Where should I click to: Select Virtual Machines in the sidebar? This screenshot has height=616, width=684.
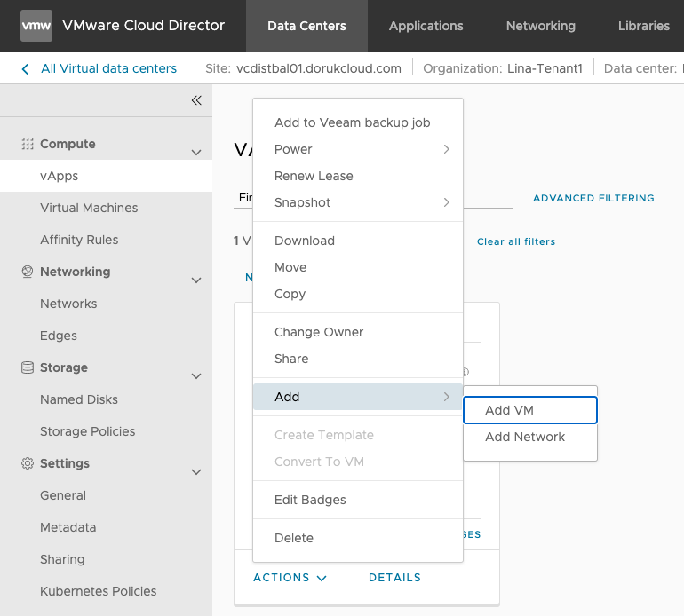[x=89, y=208]
